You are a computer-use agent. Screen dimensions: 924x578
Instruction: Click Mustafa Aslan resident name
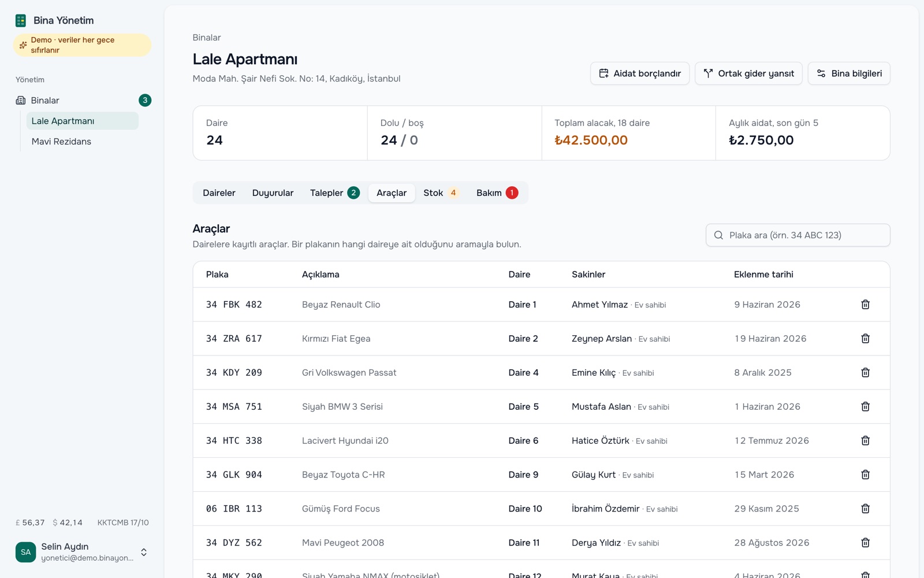point(601,407)
